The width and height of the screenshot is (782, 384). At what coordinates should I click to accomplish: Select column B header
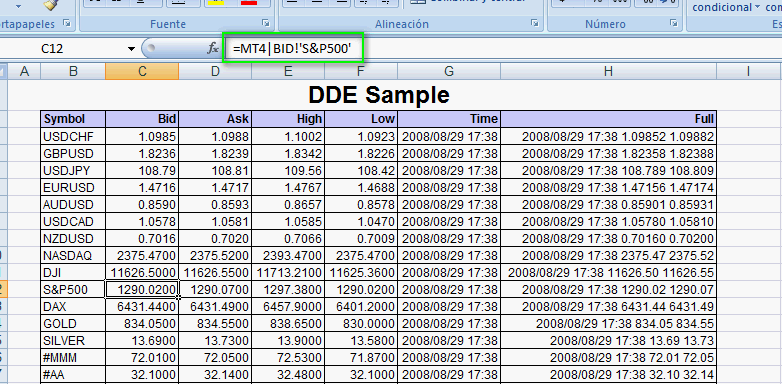tap(73, 71)
